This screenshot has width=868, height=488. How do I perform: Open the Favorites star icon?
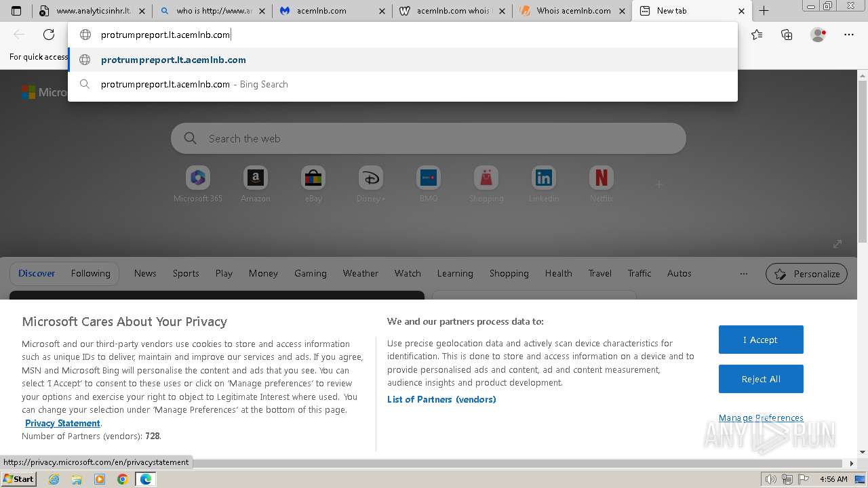click(757, 35)
